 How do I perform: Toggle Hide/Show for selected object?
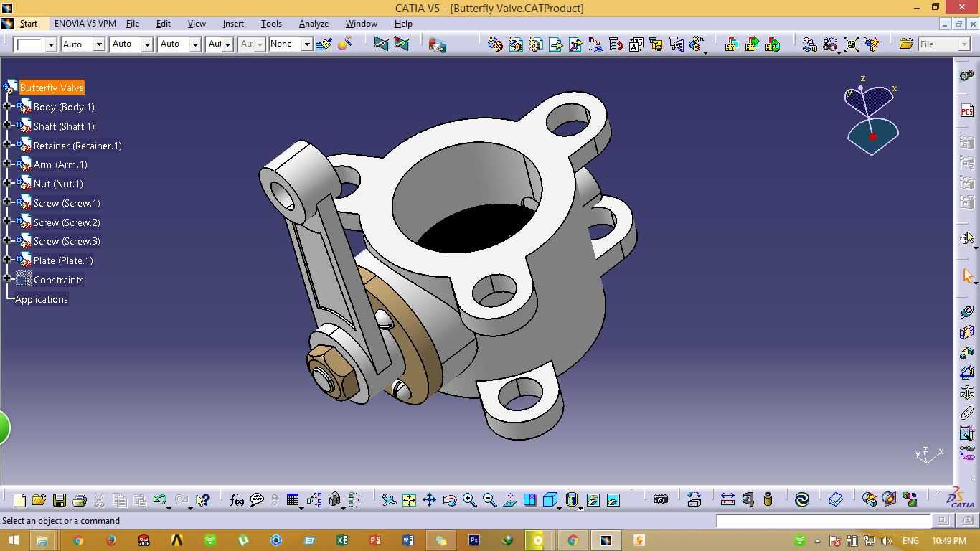click(593, 500)
